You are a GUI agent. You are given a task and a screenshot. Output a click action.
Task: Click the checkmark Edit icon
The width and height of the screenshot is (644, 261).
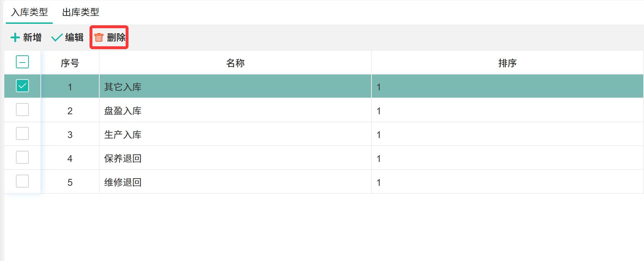point(57,38)
